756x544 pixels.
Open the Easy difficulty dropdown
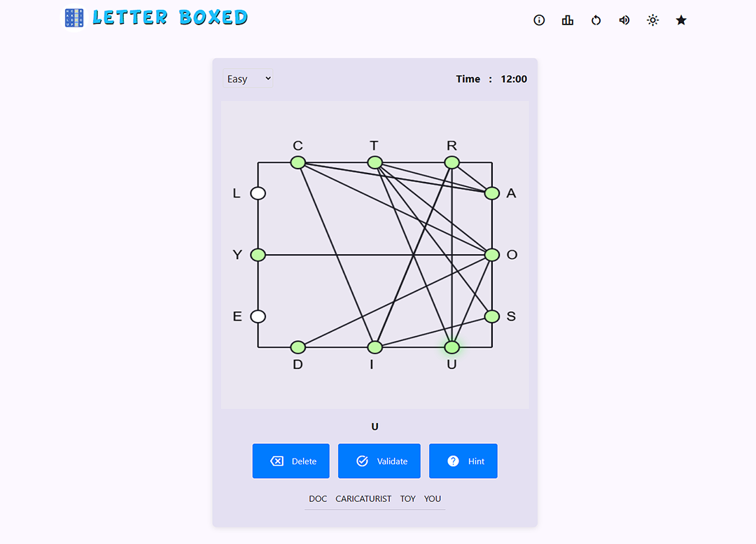click(x=248, y=78)
